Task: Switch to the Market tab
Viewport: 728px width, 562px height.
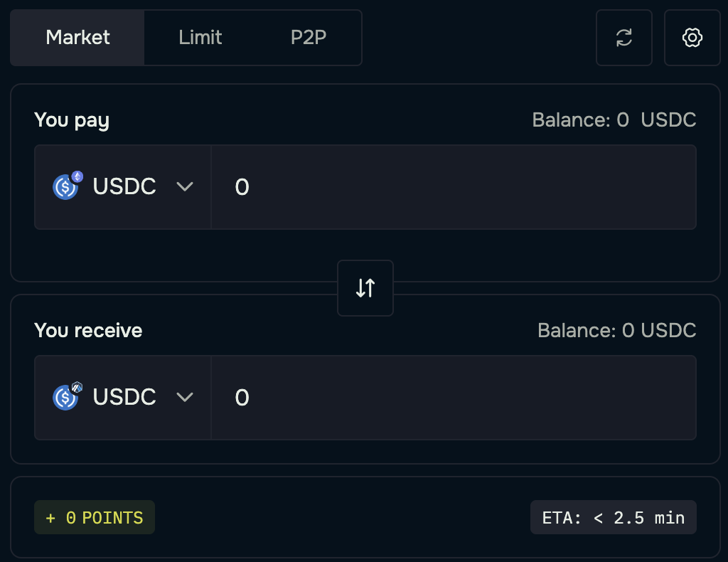Action: 77,38
